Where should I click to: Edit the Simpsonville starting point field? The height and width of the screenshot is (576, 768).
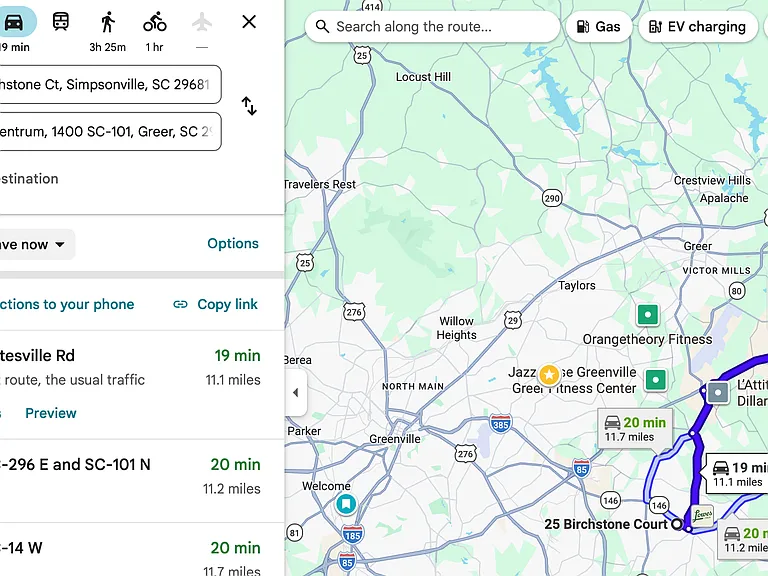[109, 84]
